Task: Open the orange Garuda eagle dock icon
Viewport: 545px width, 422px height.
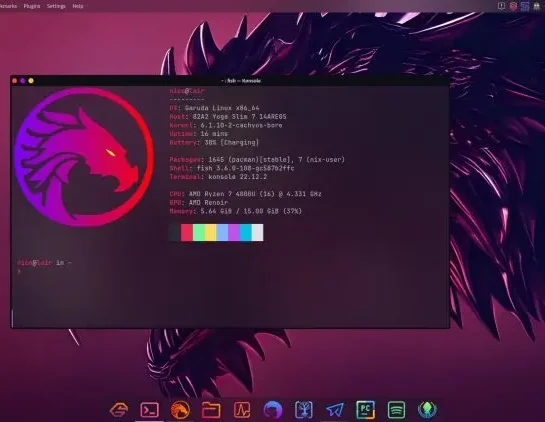Action: (x=180, y=409)
